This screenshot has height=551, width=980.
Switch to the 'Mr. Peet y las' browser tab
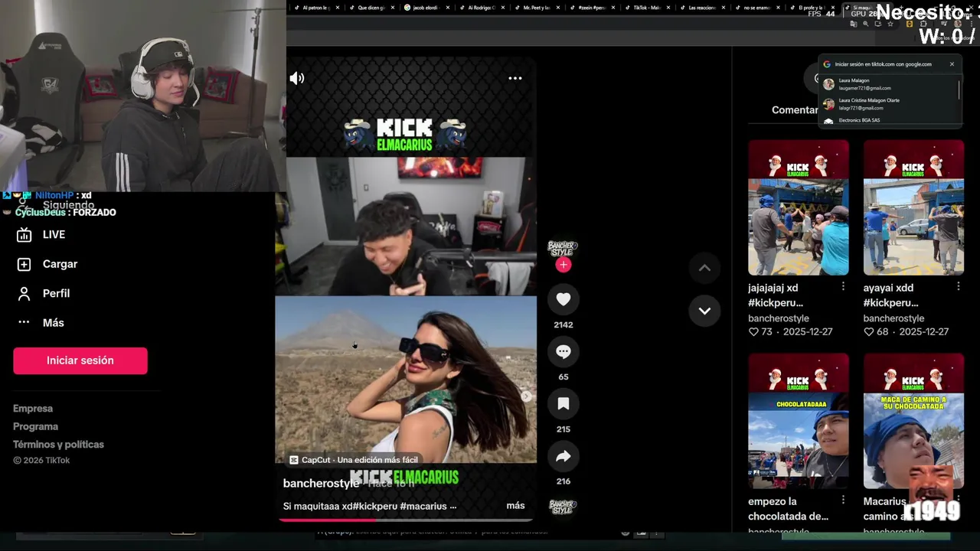pyautogui.click(x=536, y=8)
